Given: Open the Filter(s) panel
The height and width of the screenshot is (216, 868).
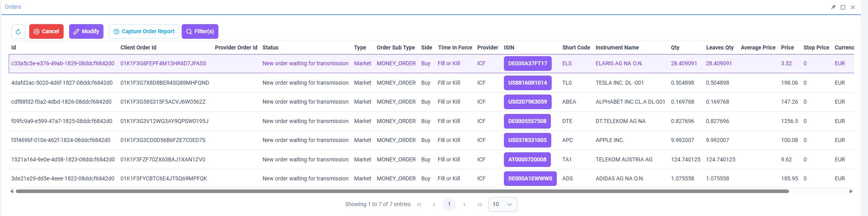Looking at the screenshot, I should (200, 32).
